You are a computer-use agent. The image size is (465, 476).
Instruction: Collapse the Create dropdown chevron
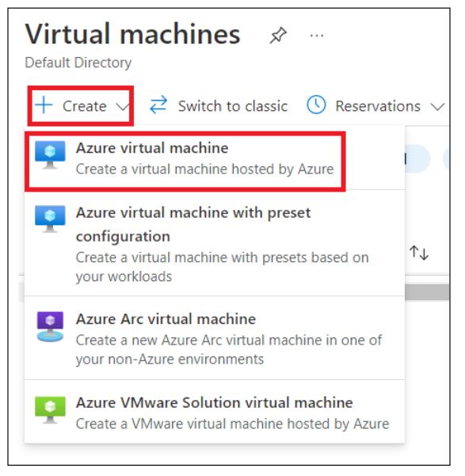(x=123, y=106)
